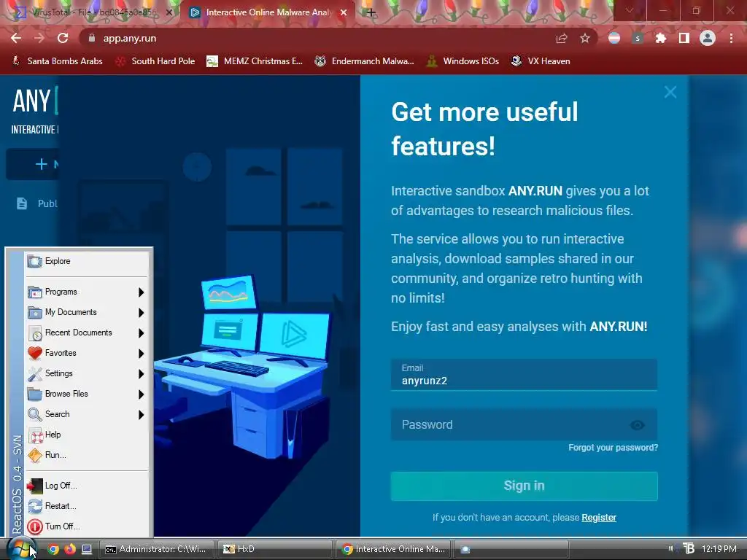Open a new browser tab
The width and height of the screenshot is (747, 560).
coord(371,12)
